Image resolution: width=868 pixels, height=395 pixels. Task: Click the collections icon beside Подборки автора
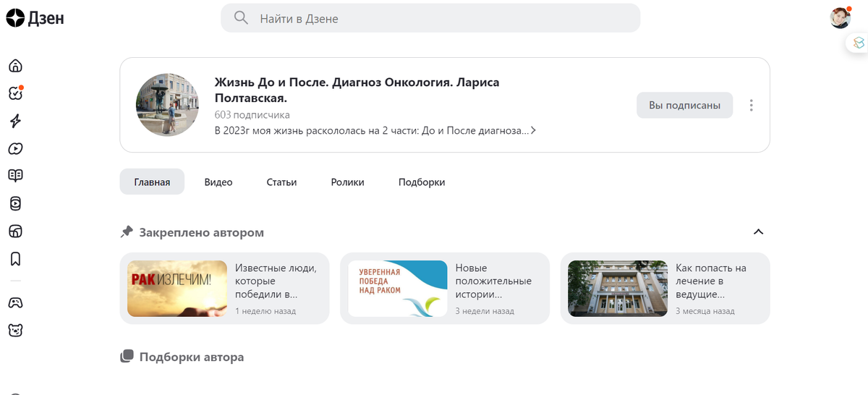click(127, 357)
